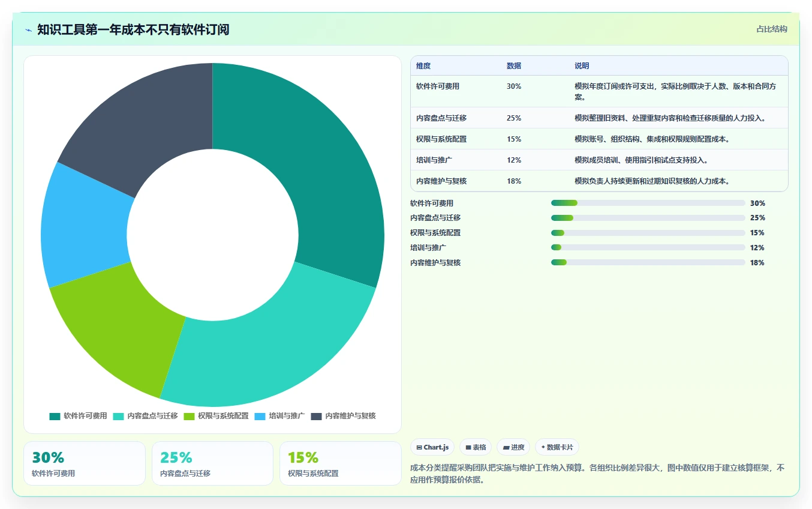Click the 30% value in the table

pyautogui.click(x=514, y=86)
